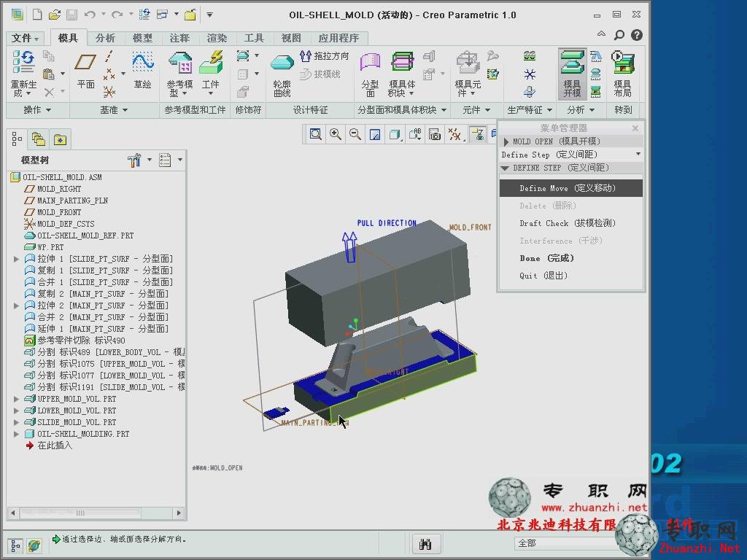Click the Search magnifier icon in the ribbon
The height and width of the screenshot is (560, 747).
pyautogui.click(x=619, y=35)
